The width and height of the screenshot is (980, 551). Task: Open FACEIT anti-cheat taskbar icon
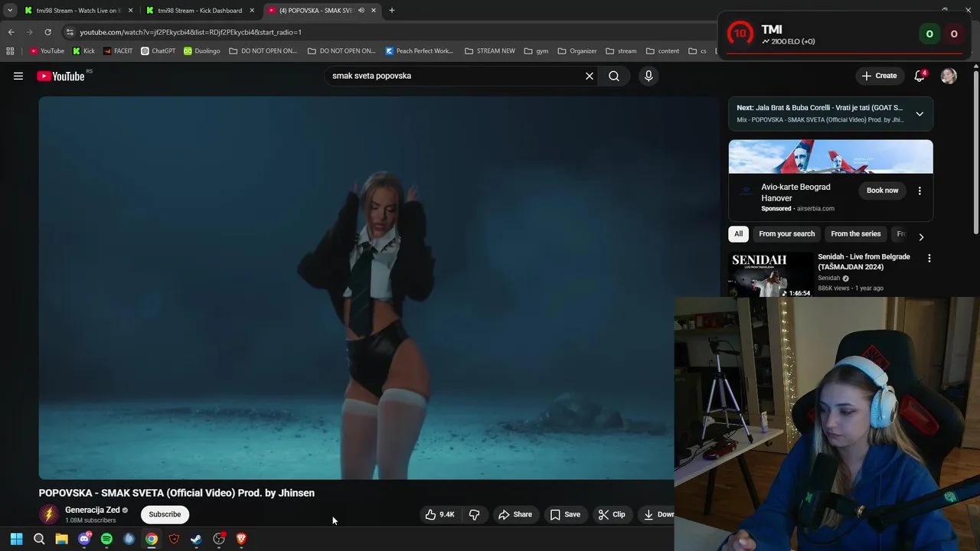(x=174, y=539)
